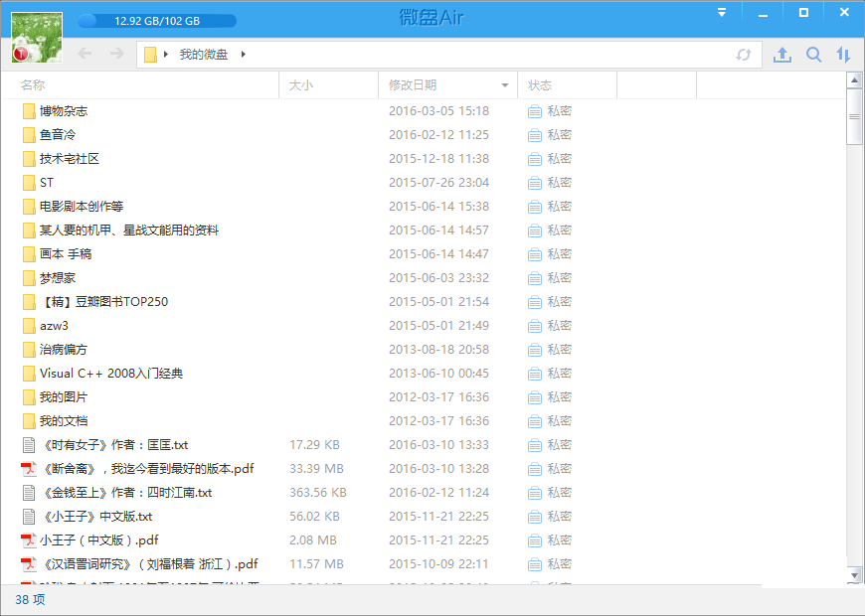Click the storage usage progress bar

tap(159, 18)
